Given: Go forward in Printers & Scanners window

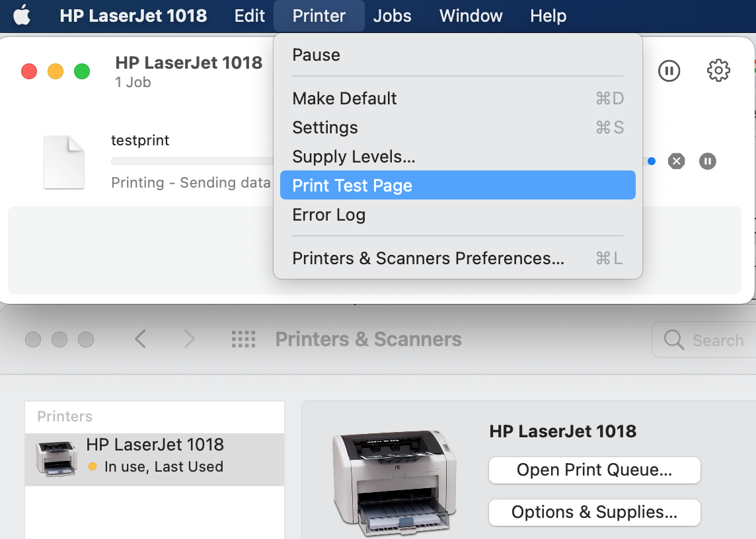Looking at the screenshot, I should coord(189,339).
